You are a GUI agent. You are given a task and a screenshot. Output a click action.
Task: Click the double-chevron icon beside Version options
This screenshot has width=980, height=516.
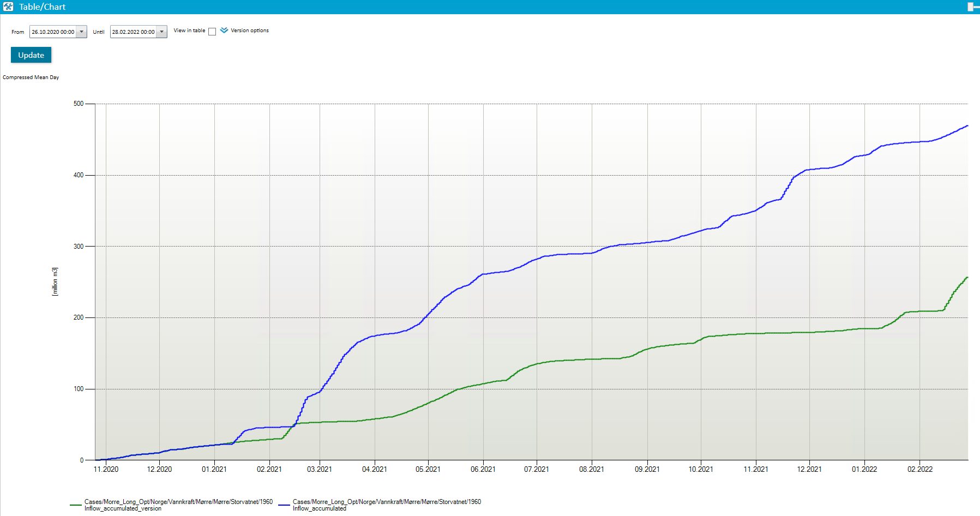pyautogui.click(x=224, y=31)
